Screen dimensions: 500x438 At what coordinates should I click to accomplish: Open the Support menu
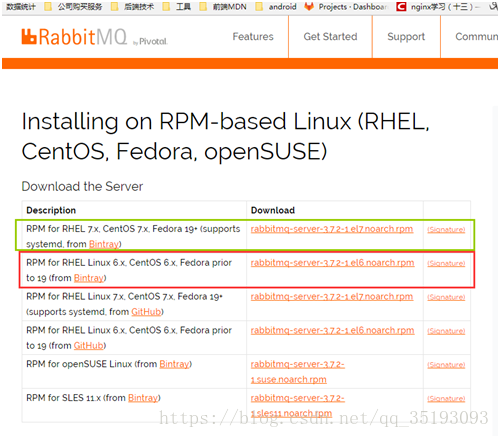coord(406,37)
